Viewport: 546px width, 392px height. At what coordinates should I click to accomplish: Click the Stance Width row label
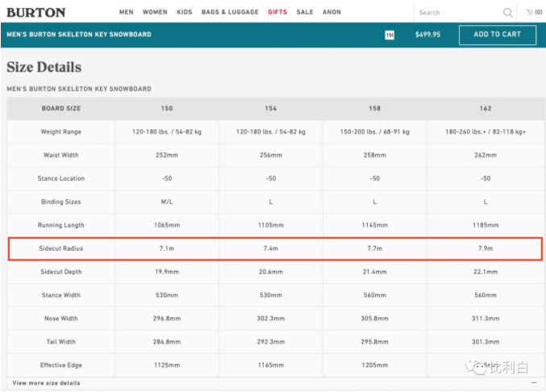[61, 295]
